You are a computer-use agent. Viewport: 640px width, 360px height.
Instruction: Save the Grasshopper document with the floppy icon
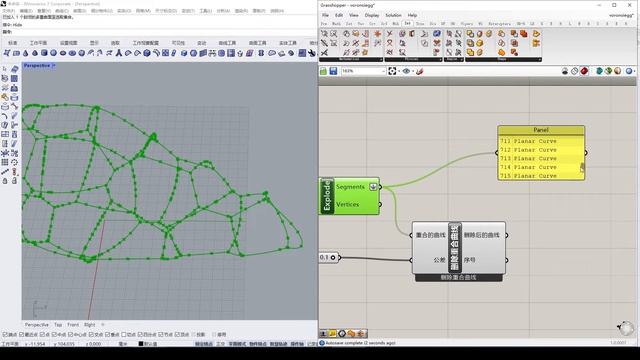[x=333, y=71]
